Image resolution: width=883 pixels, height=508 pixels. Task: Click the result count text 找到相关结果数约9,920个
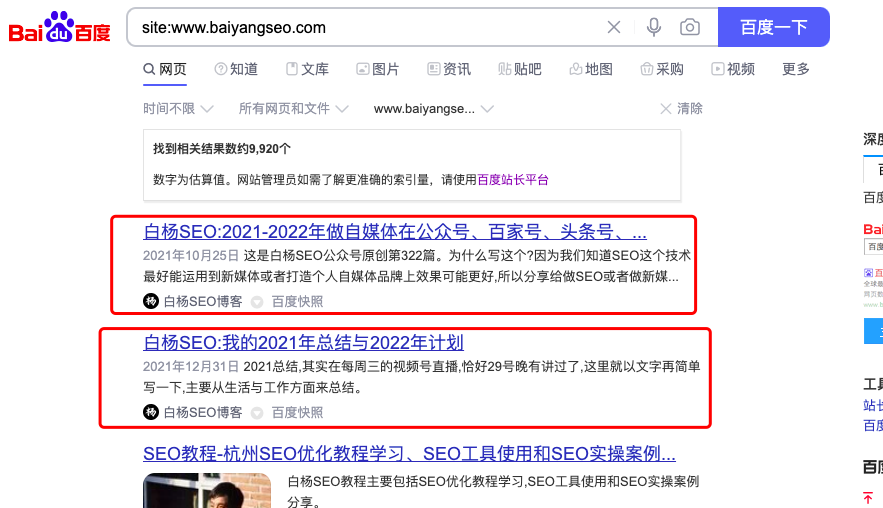point(222,149)
